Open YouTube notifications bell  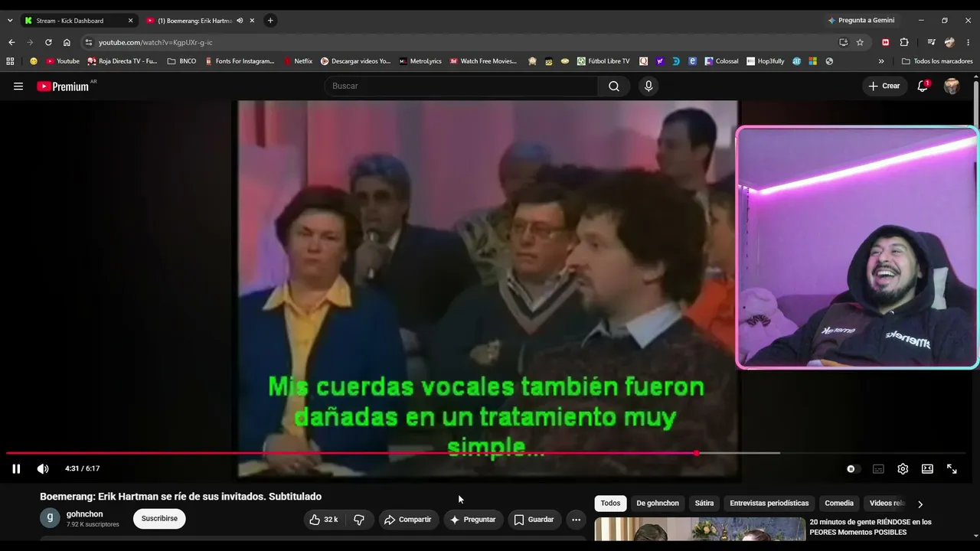(923, 86)
